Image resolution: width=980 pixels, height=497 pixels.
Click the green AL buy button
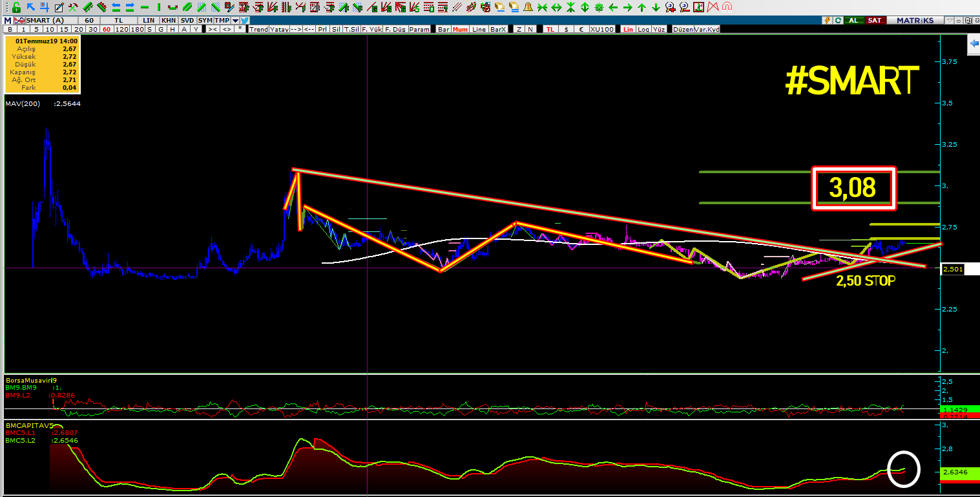tap(854, 21)
